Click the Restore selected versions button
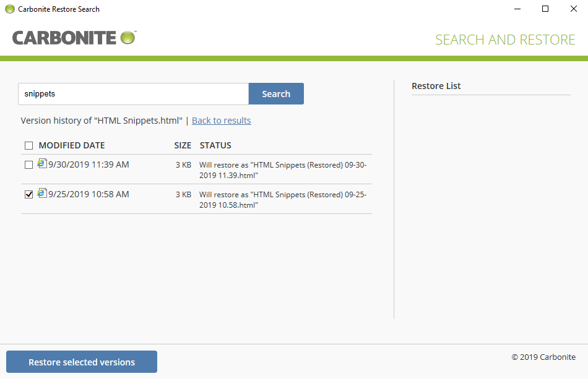588x379 pixels. tap(81, 362)
